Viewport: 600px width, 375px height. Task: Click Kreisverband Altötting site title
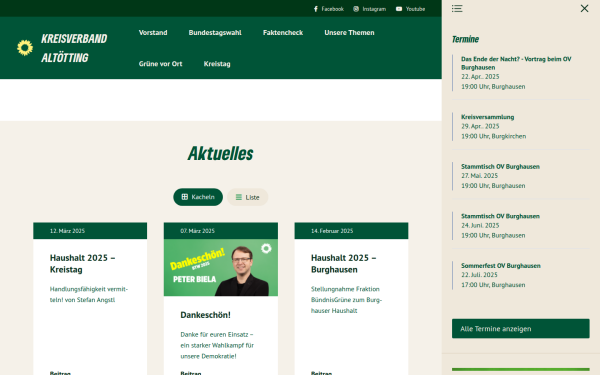coord(74,48)
